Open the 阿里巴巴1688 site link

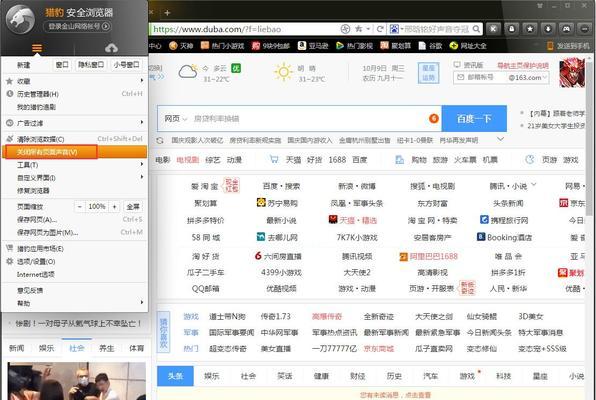[428, 256]
